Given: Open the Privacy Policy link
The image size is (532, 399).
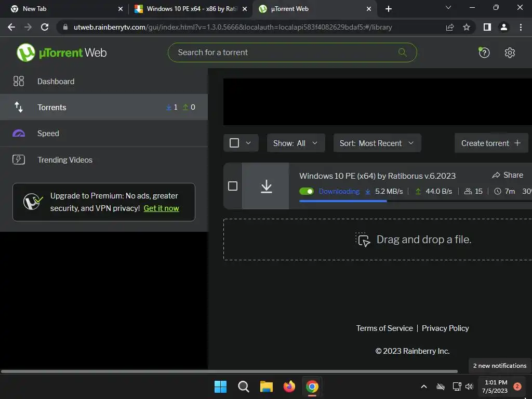Looking at the screenshot, I should coord(445,328).
